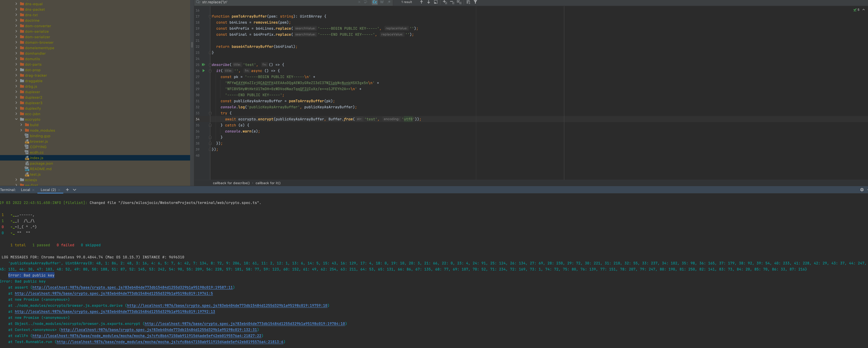Go to previous occurrence arrow

pyautogui.click(x=421, y=2)
